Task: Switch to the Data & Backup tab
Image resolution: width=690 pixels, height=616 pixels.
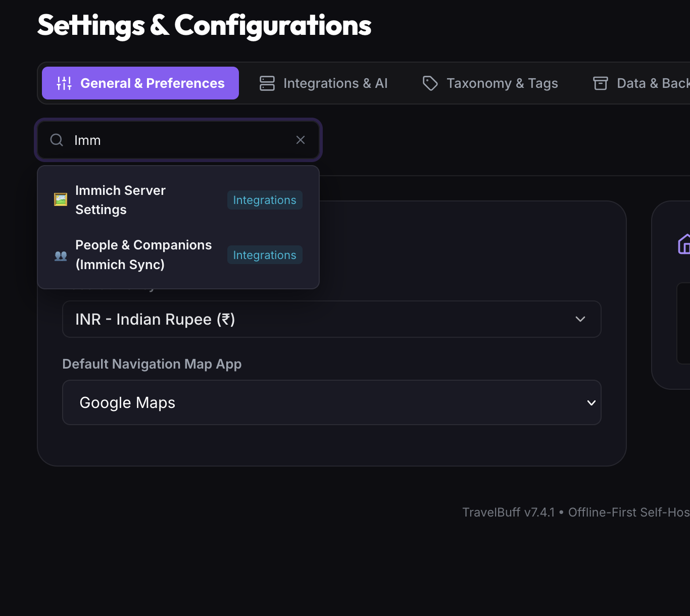Action: point(640,83)
